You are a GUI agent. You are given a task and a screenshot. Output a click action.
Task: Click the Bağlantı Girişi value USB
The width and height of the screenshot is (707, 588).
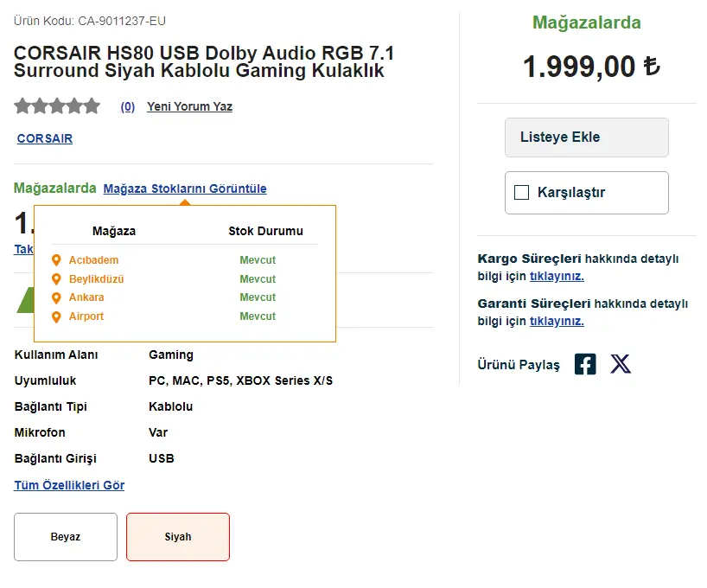pyautogui.click(x=162, y=458)
